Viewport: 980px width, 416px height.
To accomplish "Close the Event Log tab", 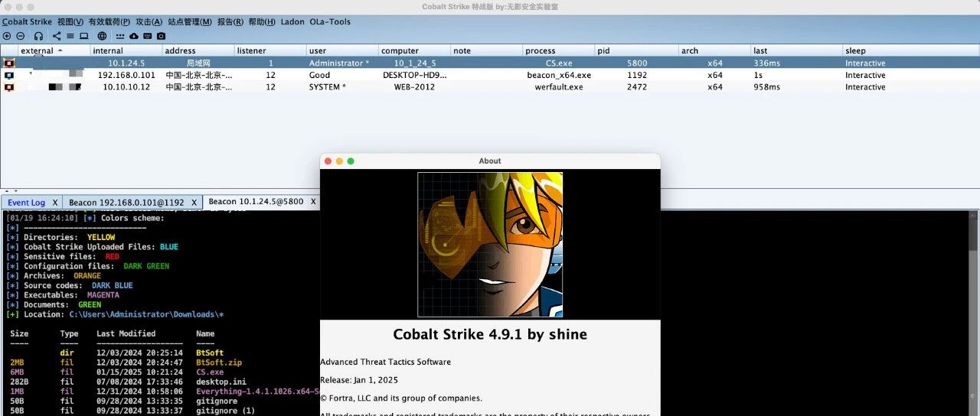I will [x=55, y=203].
